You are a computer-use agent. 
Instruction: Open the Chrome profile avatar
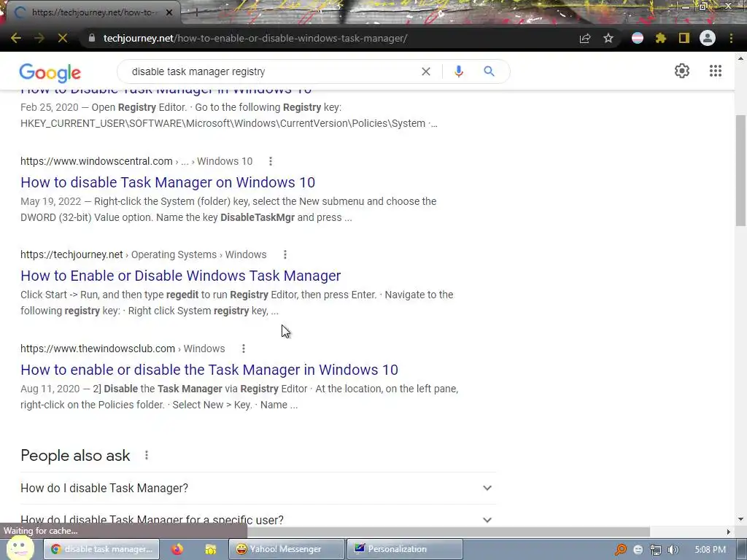pos(708,38)
